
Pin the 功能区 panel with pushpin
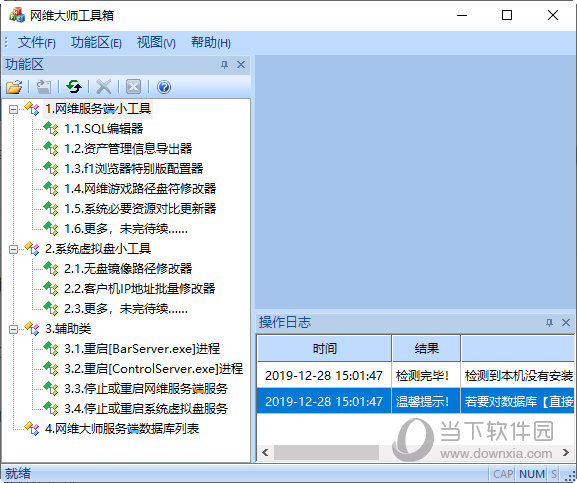point(224,65)
